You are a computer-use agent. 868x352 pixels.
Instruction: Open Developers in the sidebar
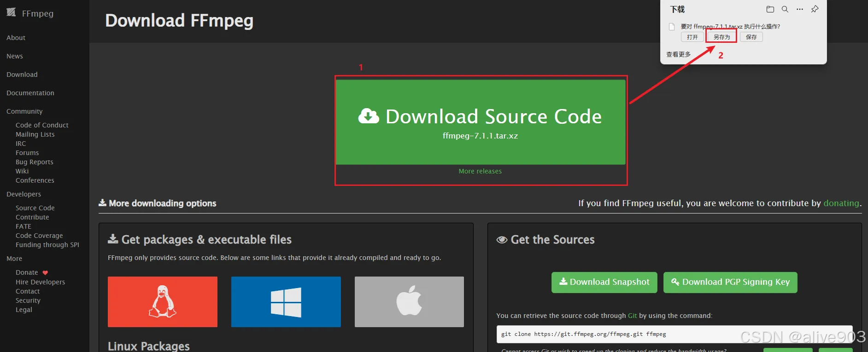click(x=24, y=194)
